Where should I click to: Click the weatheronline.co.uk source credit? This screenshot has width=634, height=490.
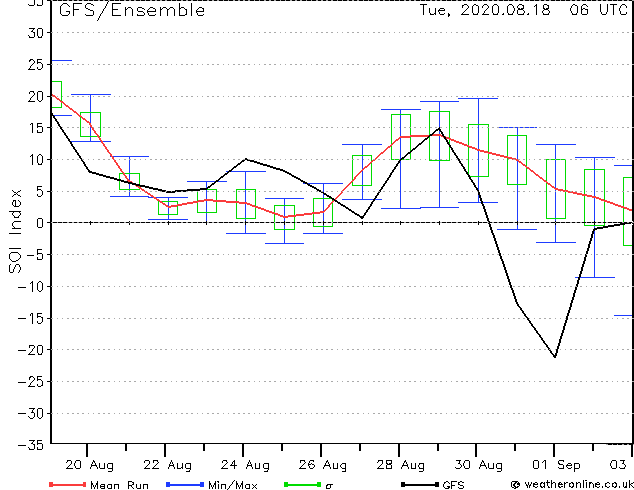pyautogui.click(x=572, y=484)
